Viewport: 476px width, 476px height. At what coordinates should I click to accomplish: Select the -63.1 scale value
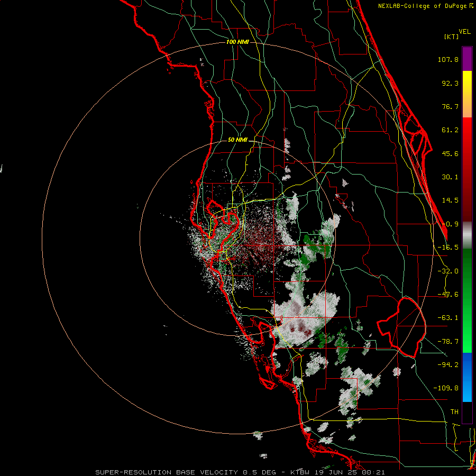pyautogui.click(x=448, y=318)
